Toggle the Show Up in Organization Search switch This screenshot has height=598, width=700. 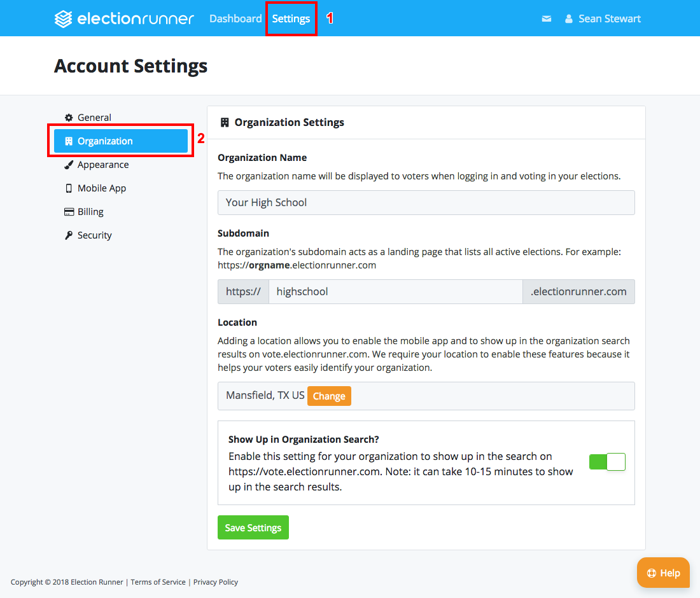607,462
